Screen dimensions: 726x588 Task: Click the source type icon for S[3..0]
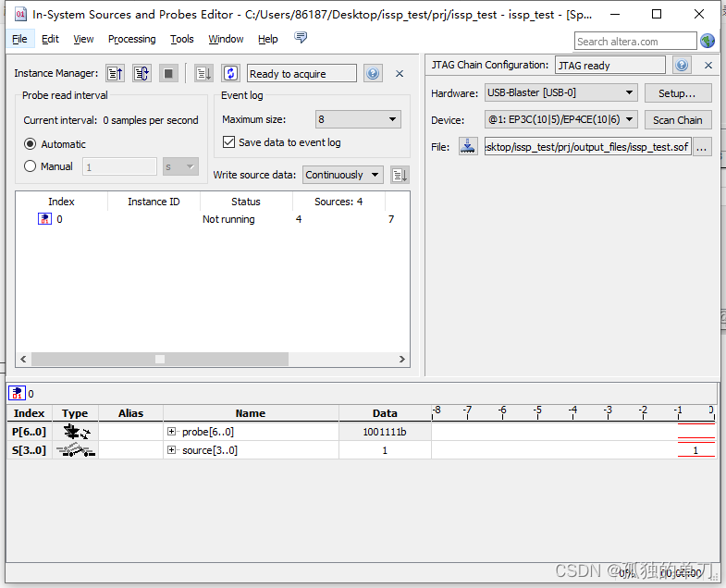(76, 450)
